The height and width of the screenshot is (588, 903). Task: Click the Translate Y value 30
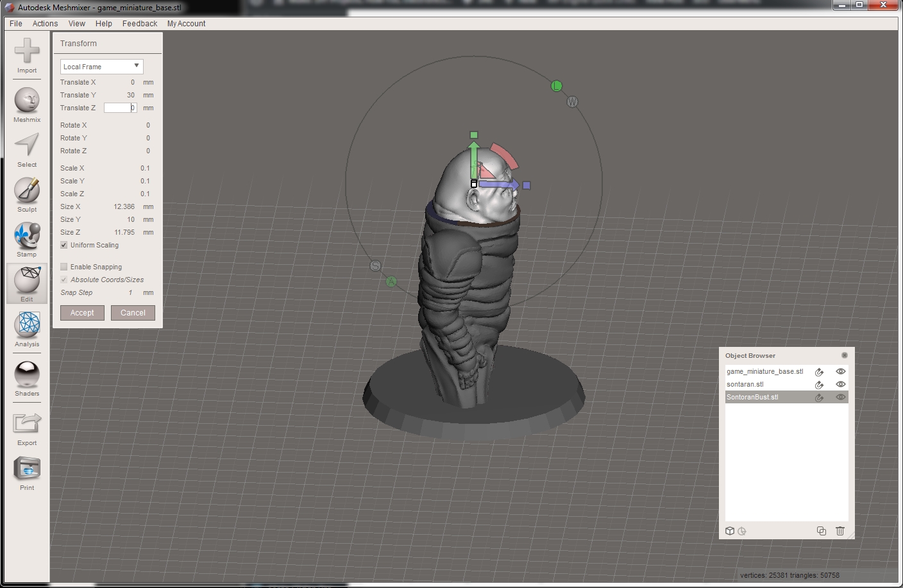point(131,95)
